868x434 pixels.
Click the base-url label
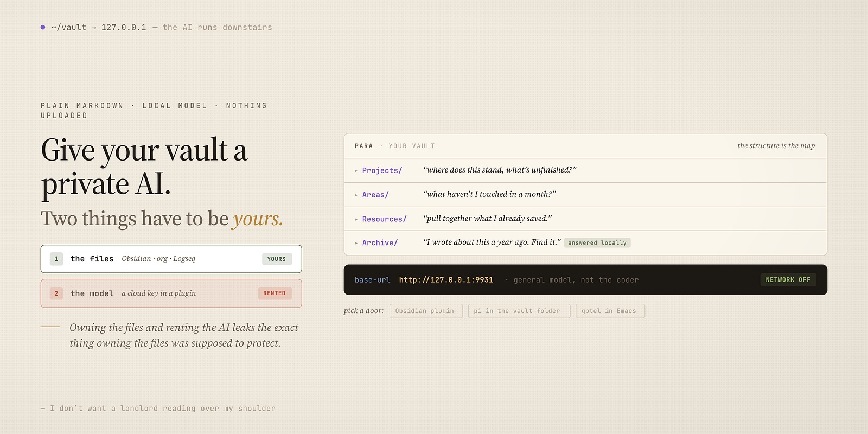tap(373, 280)
